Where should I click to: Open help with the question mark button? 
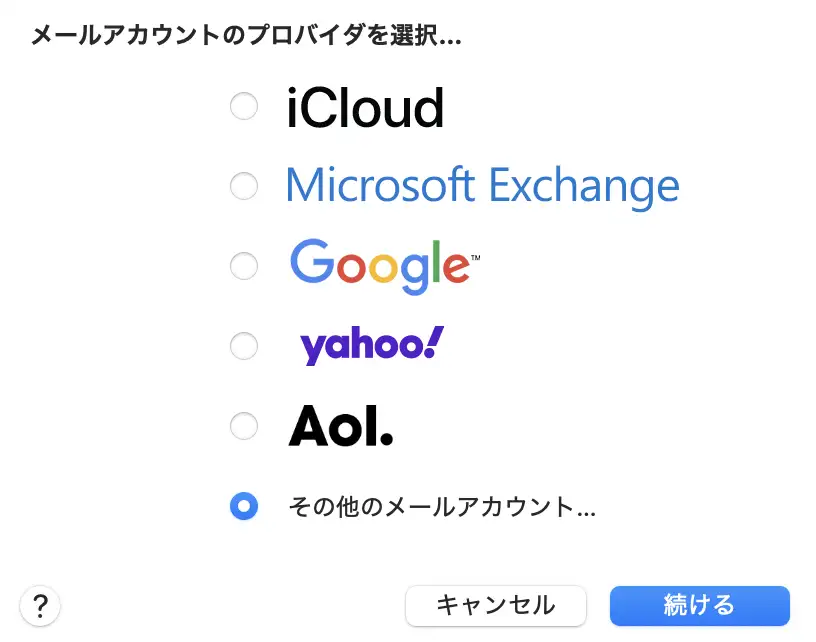click(40, 605)
